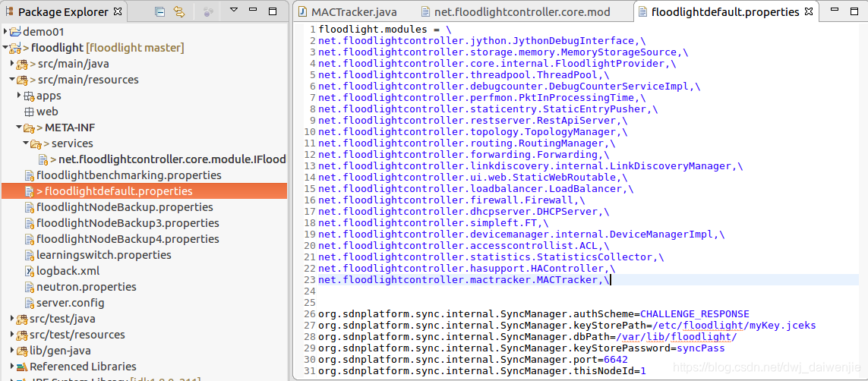Collapse the services folder

coord(26,143)
